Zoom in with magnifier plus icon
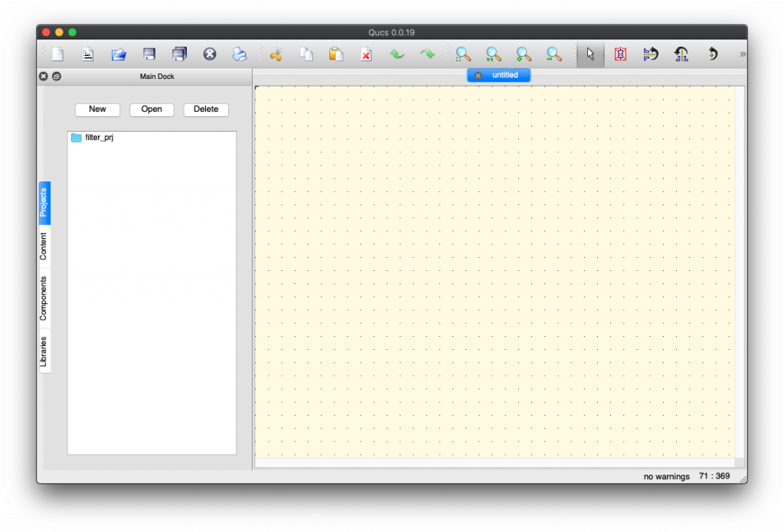Viewport: 784px width, 532px height. click(x=524, y=54)
